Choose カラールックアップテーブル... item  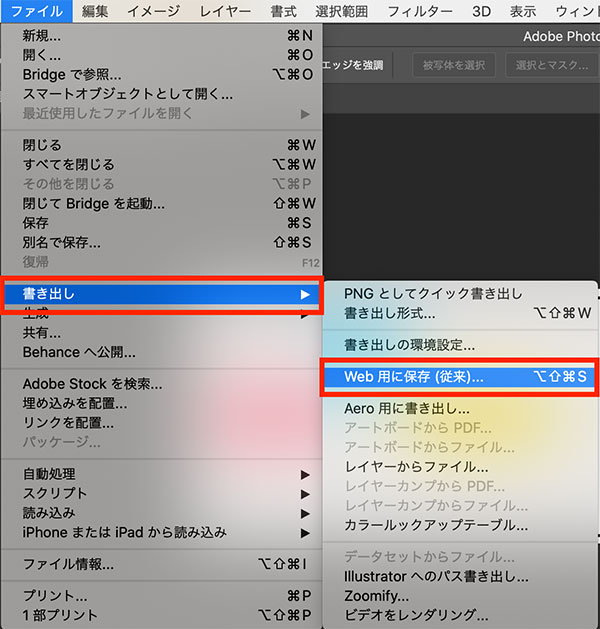pyautogui.click(x=460, y=525)
